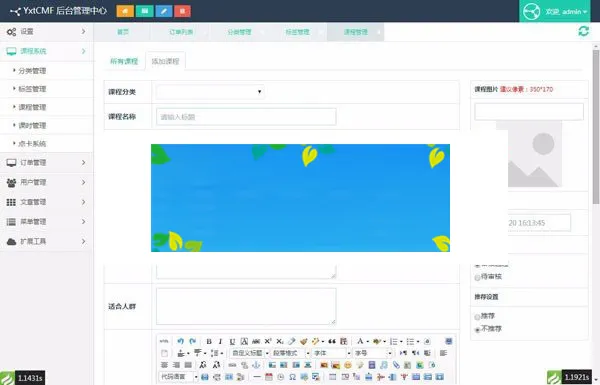Image resolution: width=600 pixels, height=385 pixels.
Task: Redo the last edit in editor
Action: click(192, 341)
